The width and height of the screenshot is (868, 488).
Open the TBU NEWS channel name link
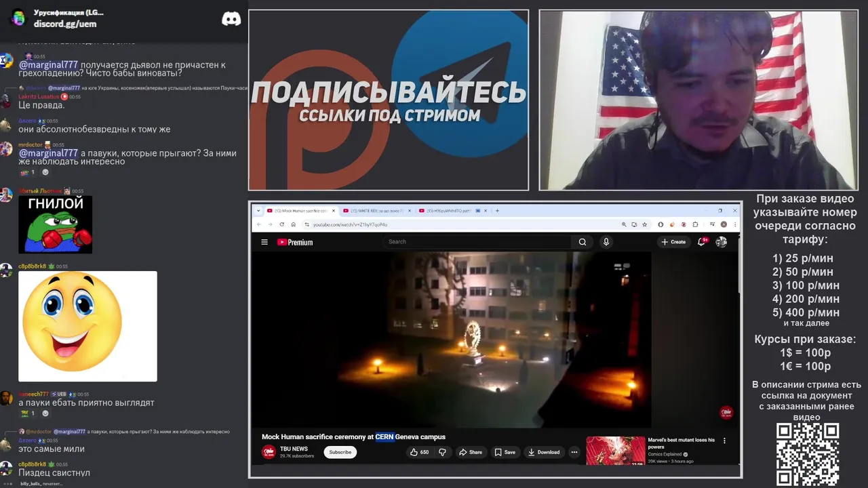294,449
